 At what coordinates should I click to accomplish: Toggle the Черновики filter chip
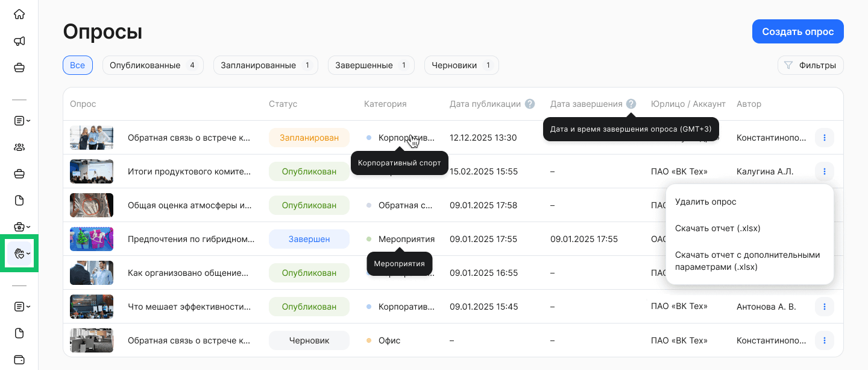tap(461, 65)
